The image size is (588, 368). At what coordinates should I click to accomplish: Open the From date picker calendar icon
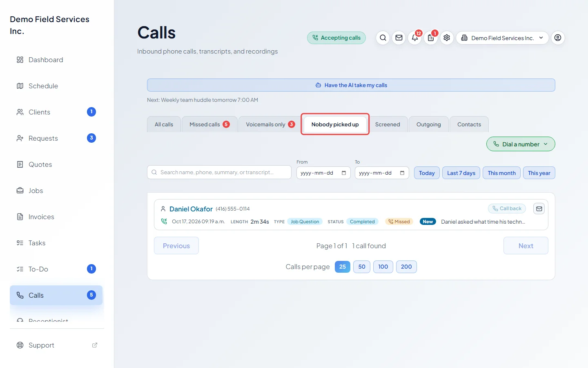pyautogui.click(x=344, y=173)
